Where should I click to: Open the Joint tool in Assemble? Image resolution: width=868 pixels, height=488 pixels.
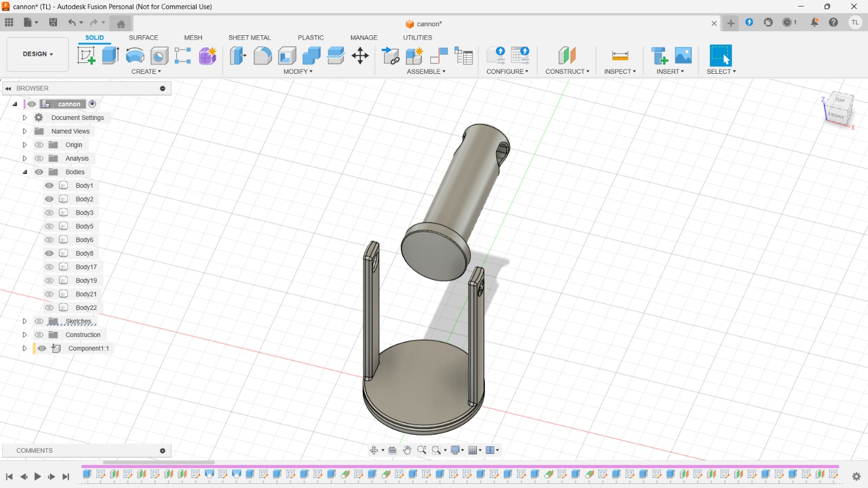(x=438, y=55)
